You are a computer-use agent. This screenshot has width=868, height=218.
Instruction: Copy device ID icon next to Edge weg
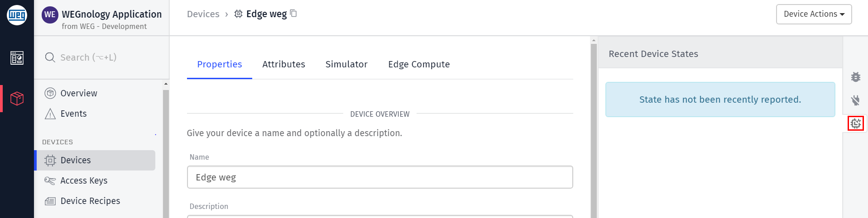click(293, 14)
